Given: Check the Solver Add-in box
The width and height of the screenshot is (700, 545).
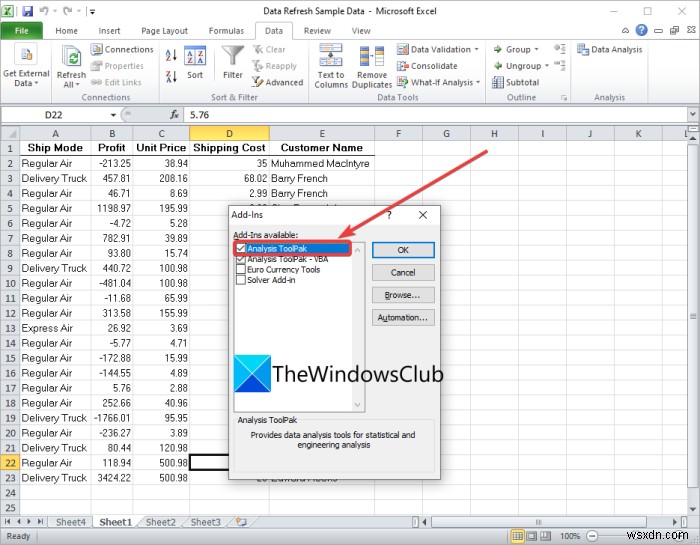Looking at the screenshot, I should coord(241,280).
